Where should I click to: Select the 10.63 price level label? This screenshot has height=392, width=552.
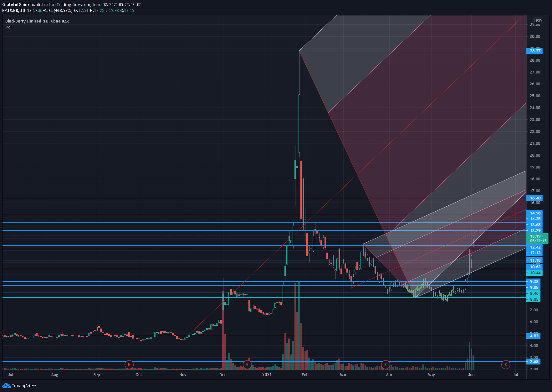coord(535,267)
